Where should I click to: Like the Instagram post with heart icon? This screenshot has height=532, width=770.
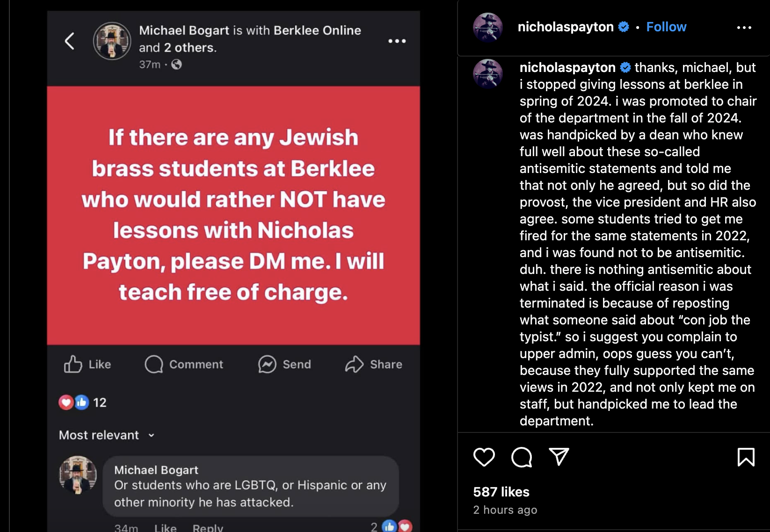[x=484, y=457]
